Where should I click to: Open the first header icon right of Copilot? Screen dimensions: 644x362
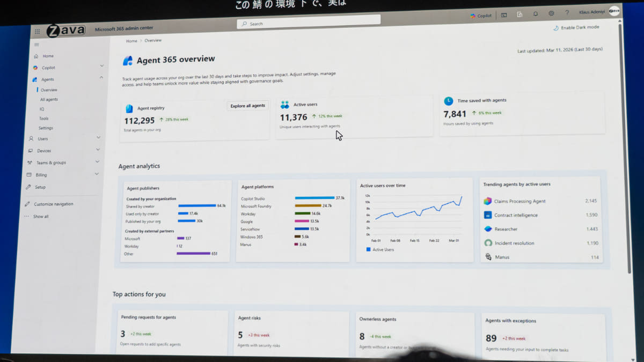(x=504, y=15)
